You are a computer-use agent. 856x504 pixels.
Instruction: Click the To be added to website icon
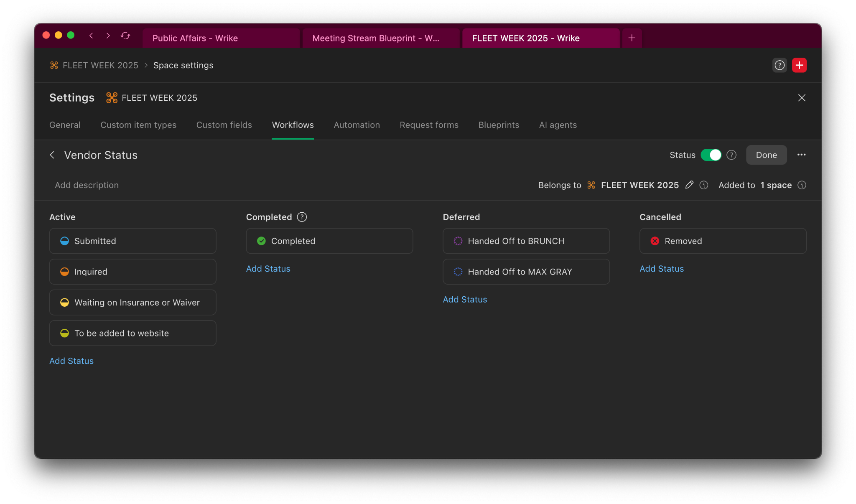point(64,333)
